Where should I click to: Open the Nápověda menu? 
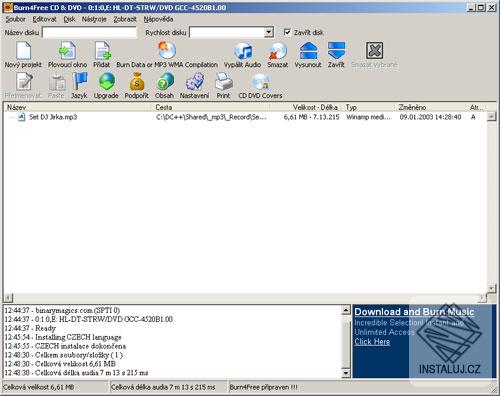click(x=158, y=19)
